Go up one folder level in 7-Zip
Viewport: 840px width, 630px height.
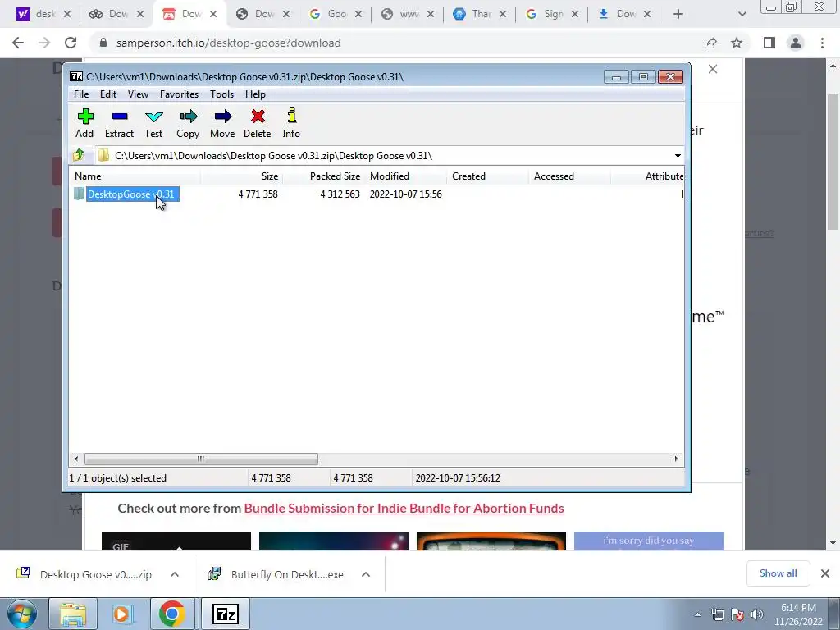click(x=79, y=155)
